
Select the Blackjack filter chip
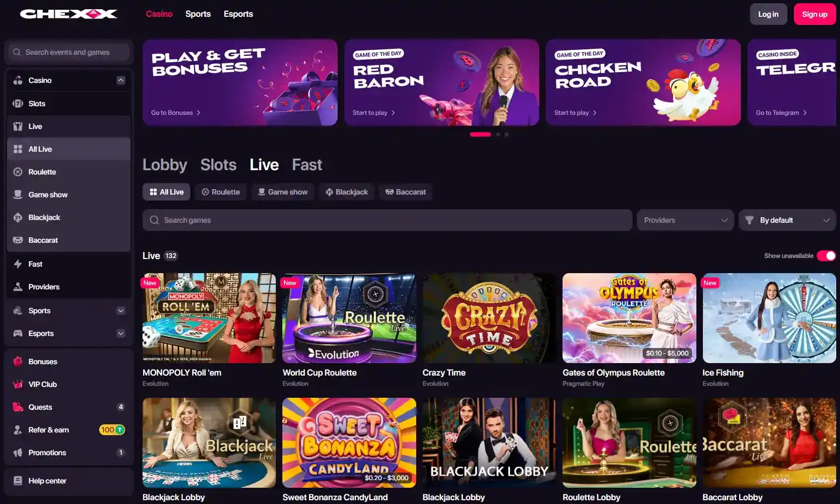point(346,192)
